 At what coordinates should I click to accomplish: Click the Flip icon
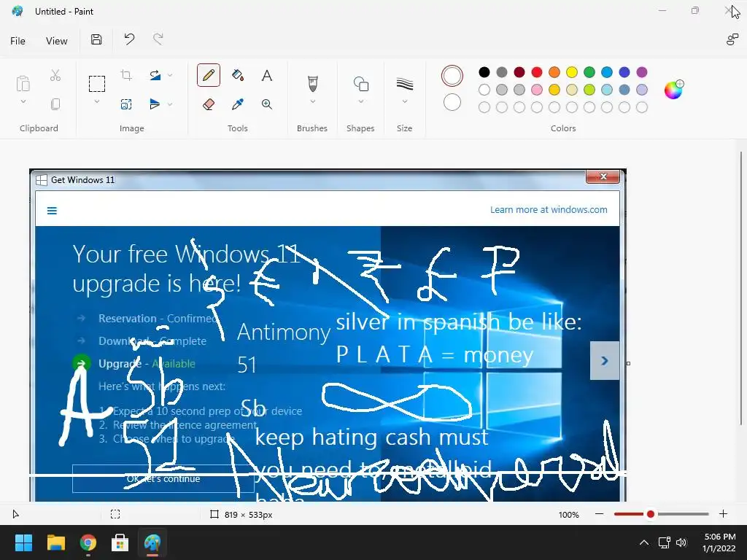[155, 104]
